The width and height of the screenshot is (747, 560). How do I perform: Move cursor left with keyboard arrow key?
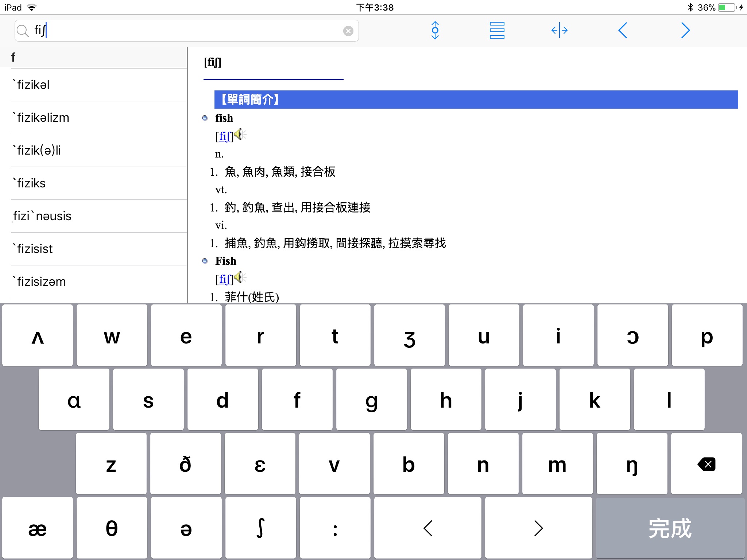tap(428, 528)
